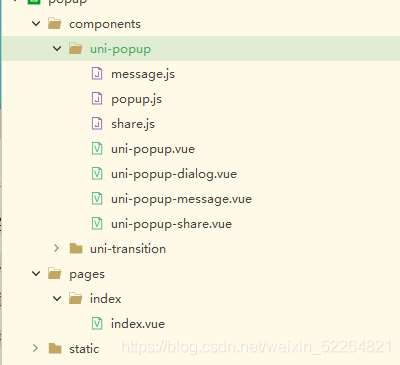Collapse the pages folder chevron
This screenshot has width=400, height=365.
(36, 274)
